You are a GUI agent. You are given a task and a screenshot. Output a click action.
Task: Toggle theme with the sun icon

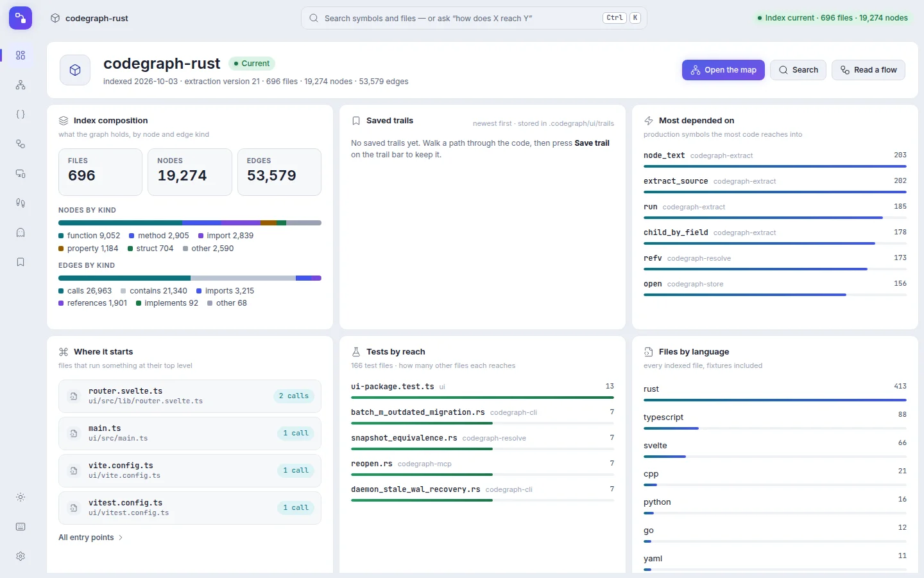[x=21, y=497]
